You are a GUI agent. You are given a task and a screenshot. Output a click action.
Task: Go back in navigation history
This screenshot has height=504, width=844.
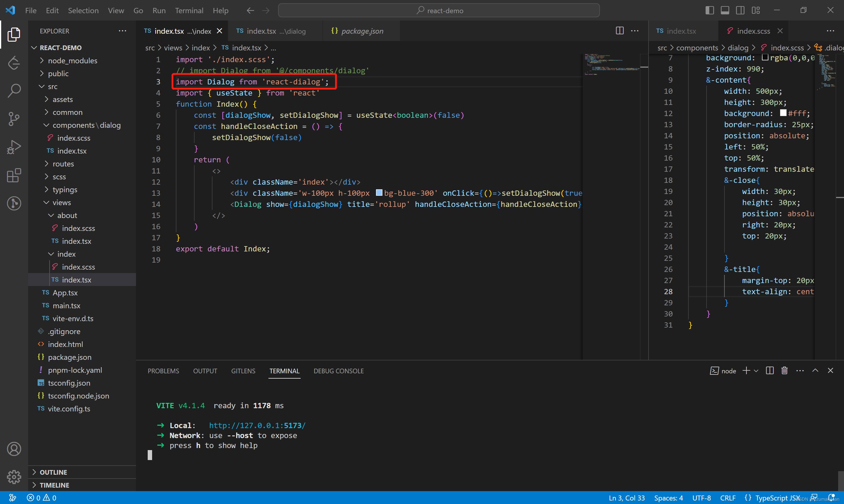(x=250, y=11)
